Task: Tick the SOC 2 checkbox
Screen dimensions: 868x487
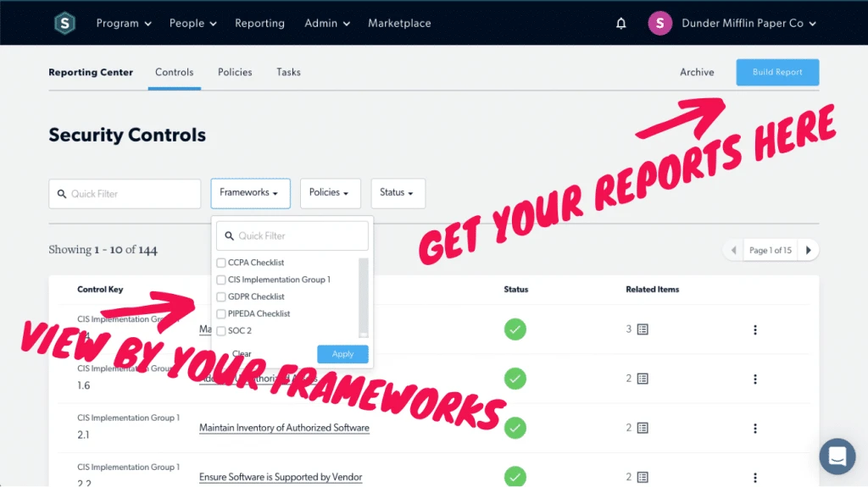Action: click(221, 330)
